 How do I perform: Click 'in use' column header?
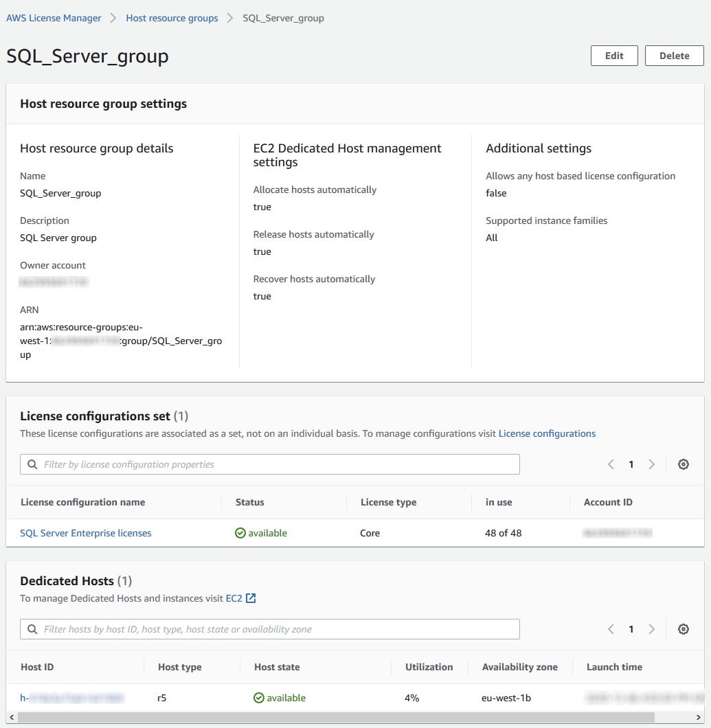pos(499,502)
